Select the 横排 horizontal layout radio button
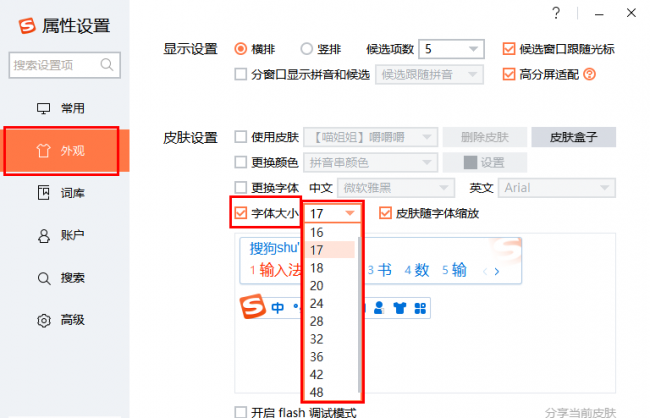 pyautogui.click(x=241, y=49)
